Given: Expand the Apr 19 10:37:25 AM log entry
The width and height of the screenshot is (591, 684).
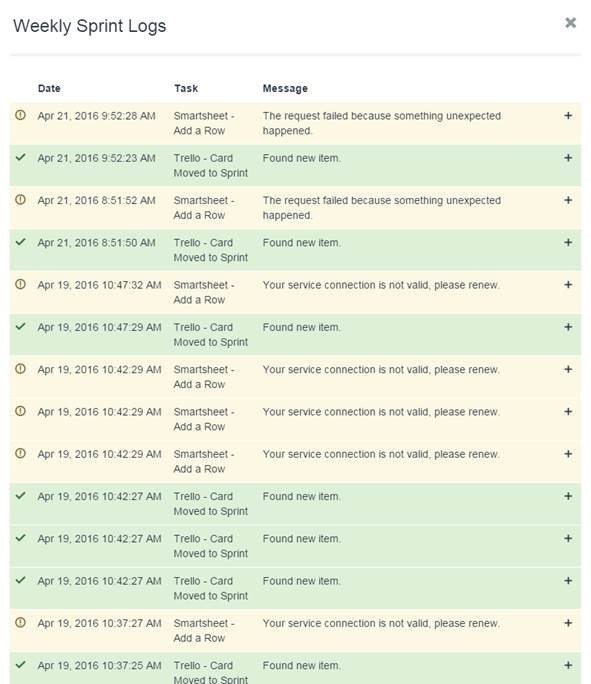Looking at the screenshot, I should pos(568,665).
